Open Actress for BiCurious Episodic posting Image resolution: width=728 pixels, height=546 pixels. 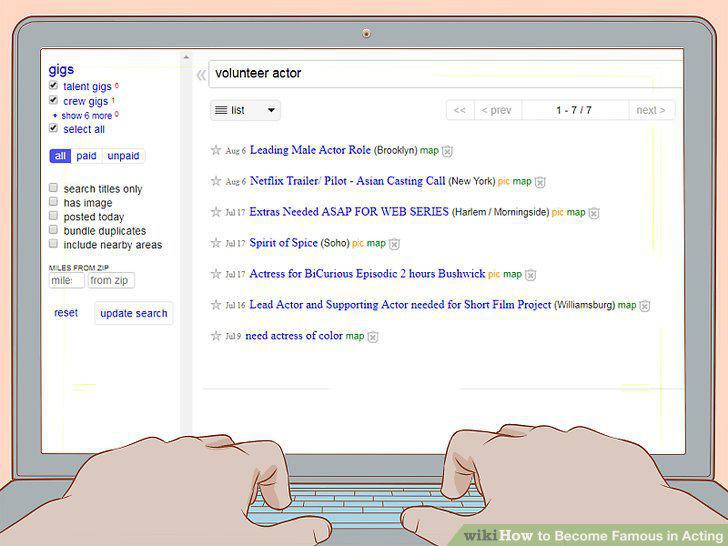click(367, 274)
